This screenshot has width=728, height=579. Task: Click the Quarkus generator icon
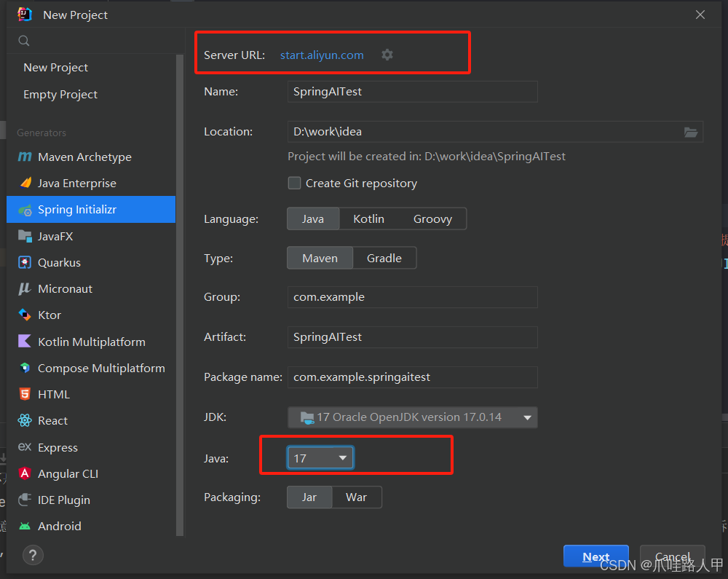tap(25, 262)
